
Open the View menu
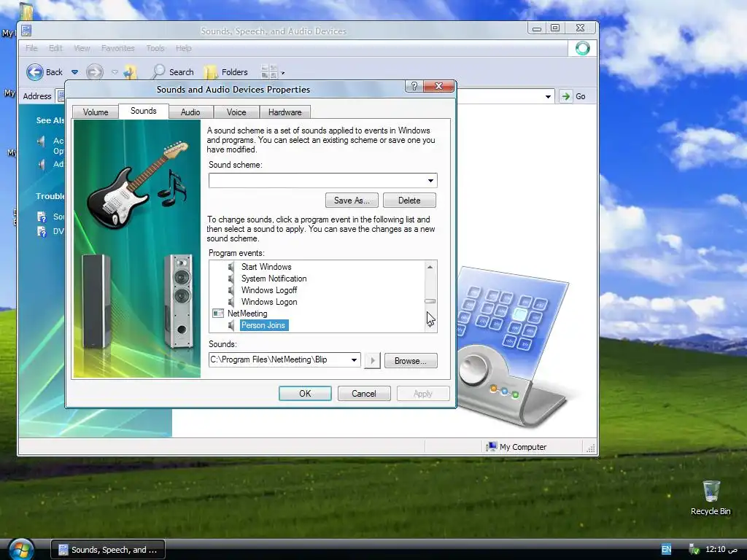coord(82,48)
